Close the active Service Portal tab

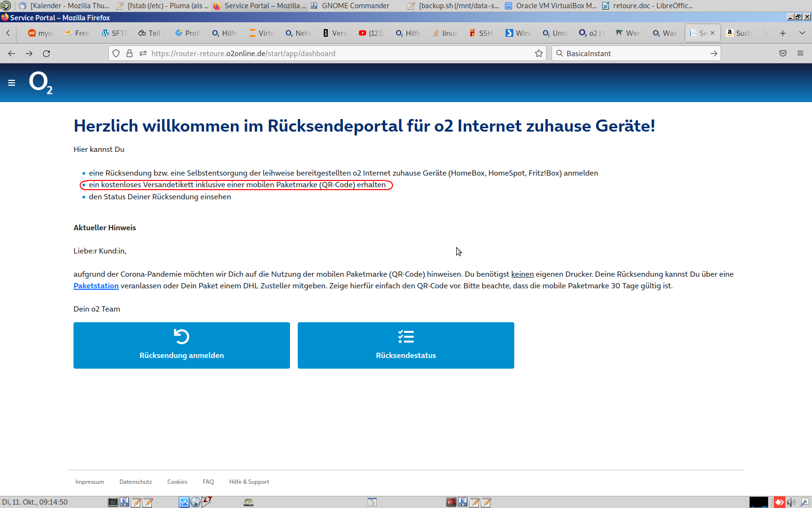(x=712, y=33)
